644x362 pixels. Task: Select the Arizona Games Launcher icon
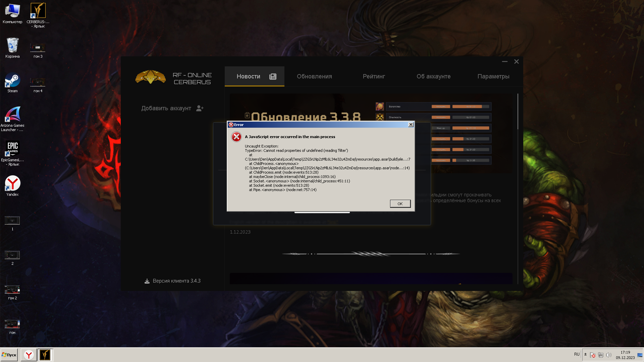click(12, 119)
